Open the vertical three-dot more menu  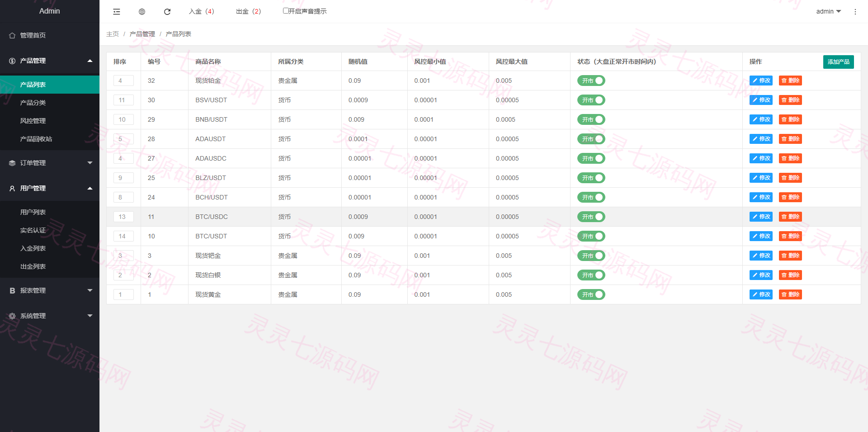pos(855,12)
